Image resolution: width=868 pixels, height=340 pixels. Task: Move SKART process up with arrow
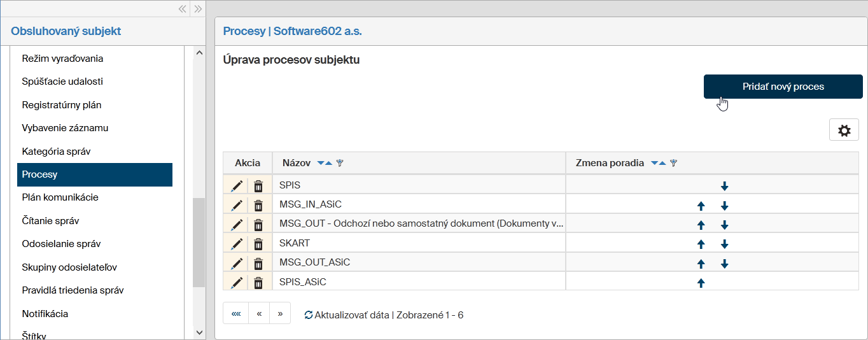coord(701,244)
